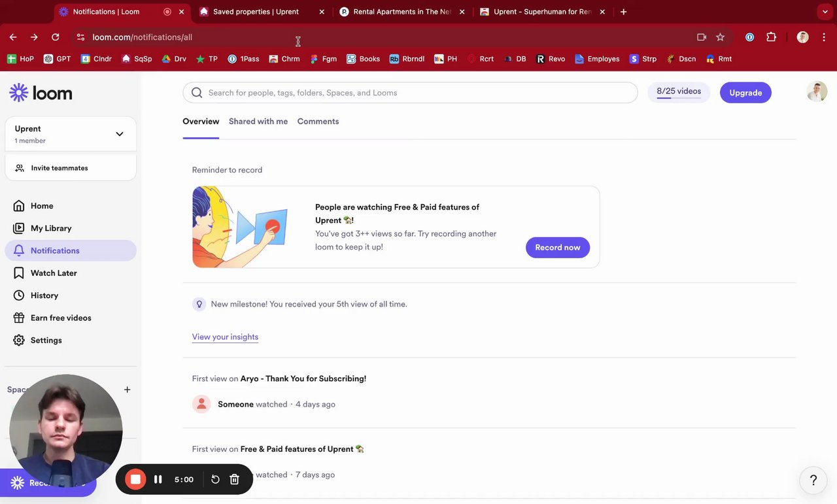Click Record now button
The width and height of the screenshot is (837, 504).
(x=558, y=247)
